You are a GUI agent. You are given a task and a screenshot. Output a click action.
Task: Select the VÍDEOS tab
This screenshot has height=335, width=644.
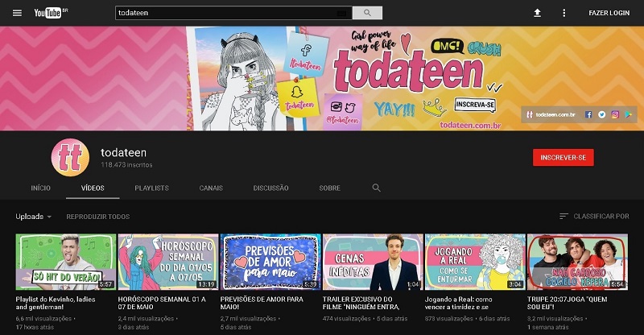[93, 188]
